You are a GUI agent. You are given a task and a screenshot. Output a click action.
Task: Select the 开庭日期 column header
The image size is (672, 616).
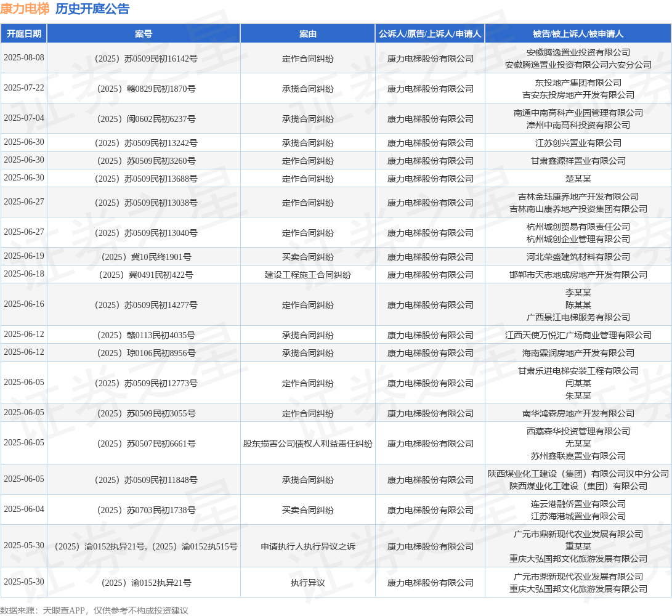click(x=24, y=34)
